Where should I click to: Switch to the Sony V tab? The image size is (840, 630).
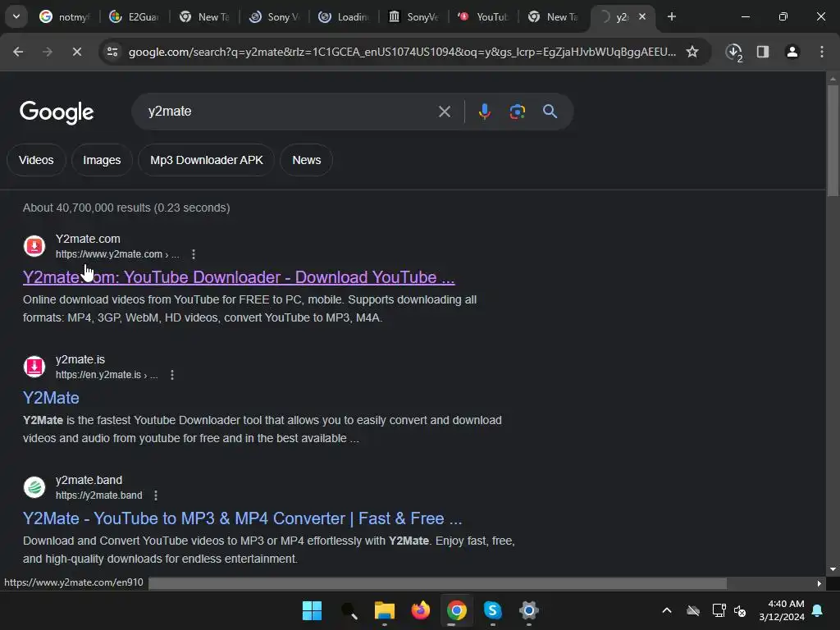click(274, 16)
